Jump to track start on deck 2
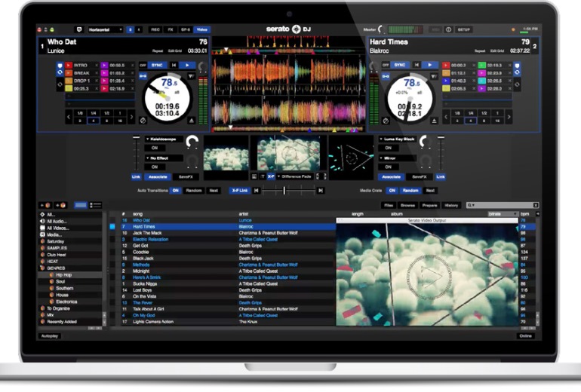The width and height of the screenshot is (581, 392). (417, 65)
